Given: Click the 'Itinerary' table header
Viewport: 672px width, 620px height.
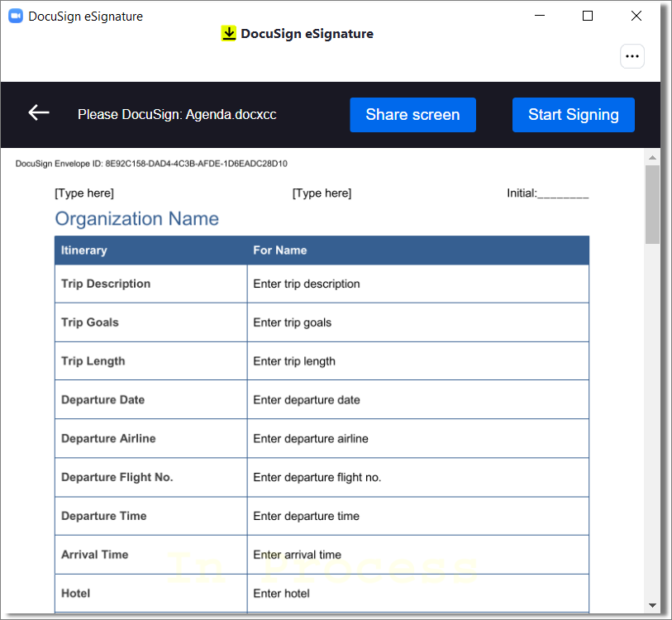Looking at the screenshot, I should (x=84, y=250).
